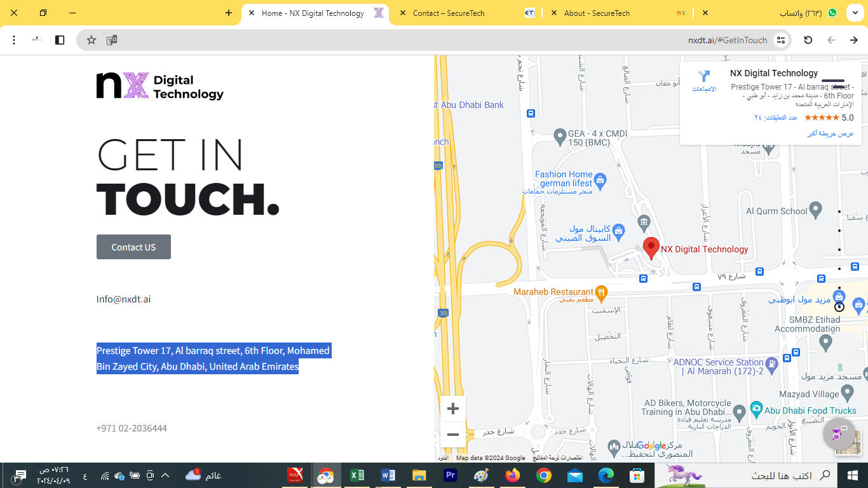Select the SMBZ Etihad Accommodation pin
This screenshot has width=868, height=488.
pyautogui.click(x=825, y=343)
